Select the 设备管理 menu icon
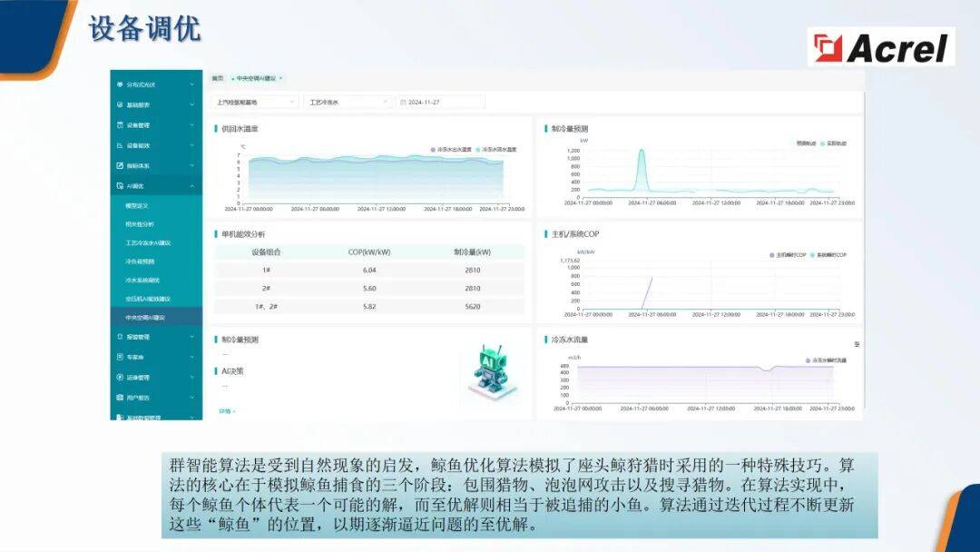Image resolution: width=980 pixels, height=552 pixels. (120, 125)
